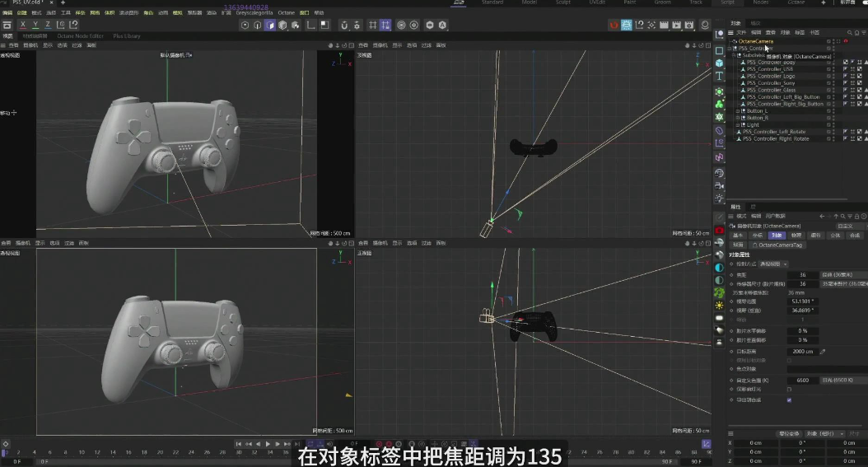Toggle the checked checkbox in camera attributes

[x=789, y=400]
